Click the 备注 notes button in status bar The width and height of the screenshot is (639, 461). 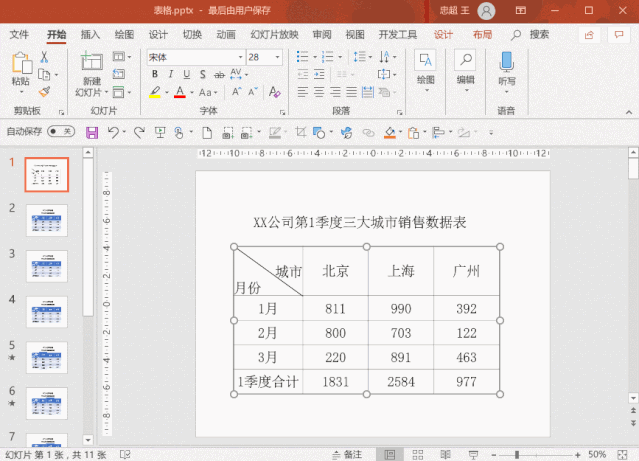348,454
